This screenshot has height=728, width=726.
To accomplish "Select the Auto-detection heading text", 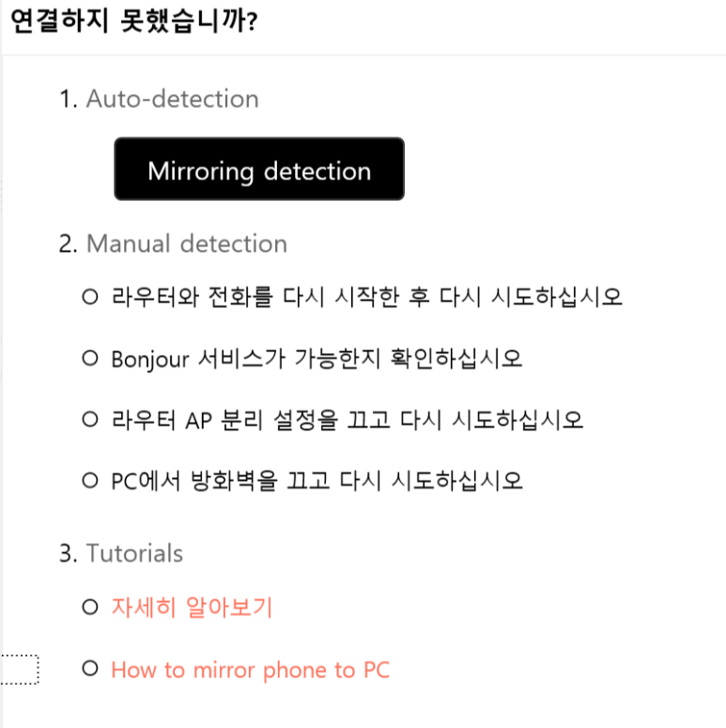I will [x=172, y=99].
